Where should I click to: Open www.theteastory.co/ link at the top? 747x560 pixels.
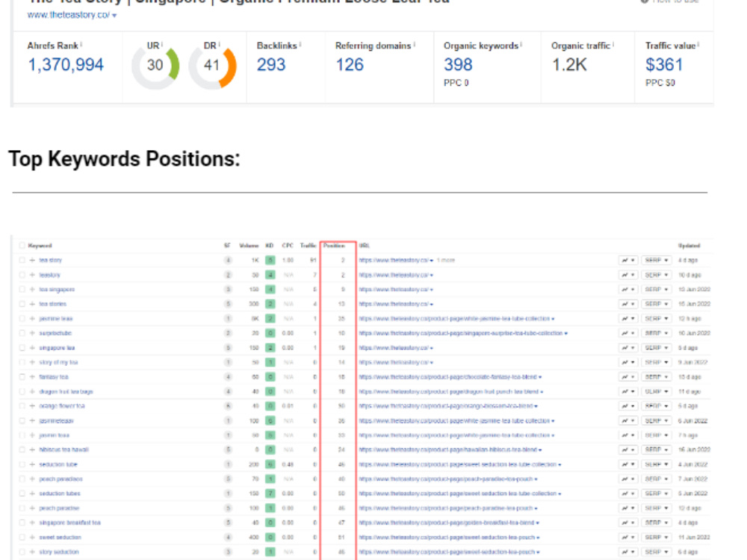tap(69, 15)
